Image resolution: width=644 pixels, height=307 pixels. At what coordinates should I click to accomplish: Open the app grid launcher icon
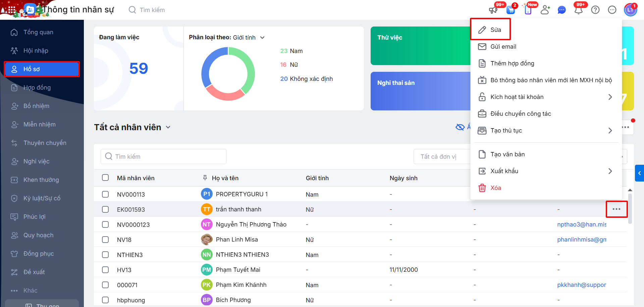tap(11, 10)
